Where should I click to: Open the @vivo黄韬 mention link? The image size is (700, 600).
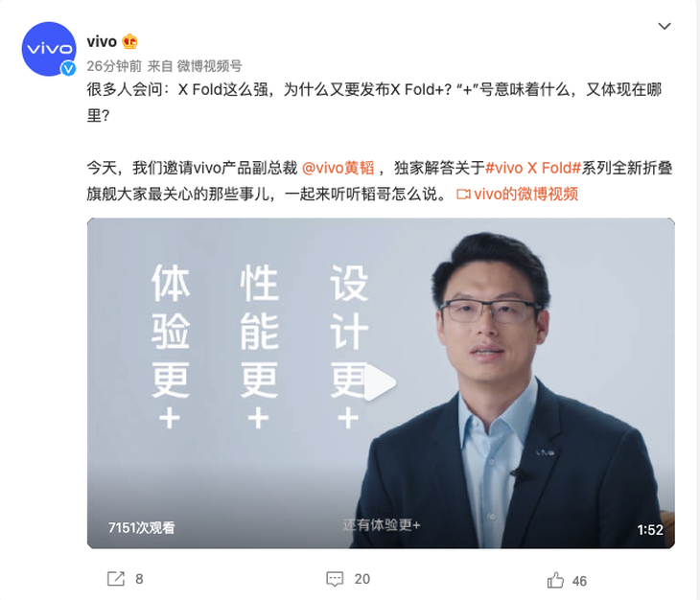[338, 168]
